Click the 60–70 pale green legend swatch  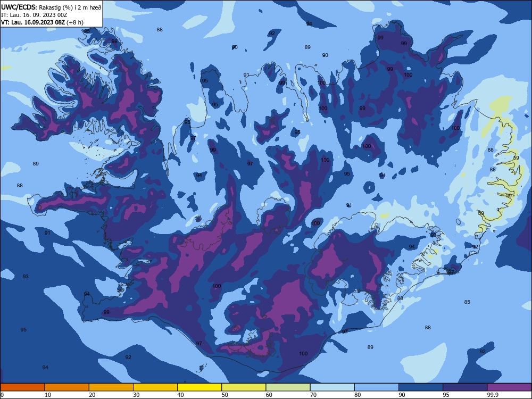tap(288, 387)
